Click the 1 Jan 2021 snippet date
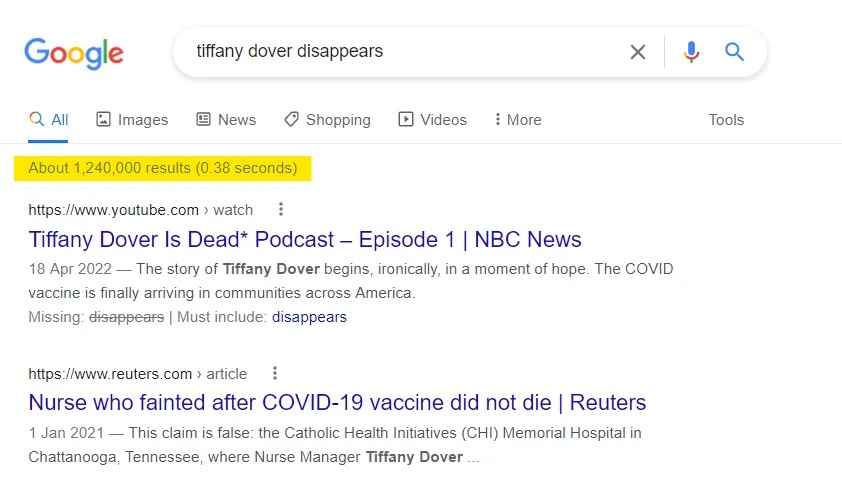Screen dimensions: 842x484 (66, 433)
